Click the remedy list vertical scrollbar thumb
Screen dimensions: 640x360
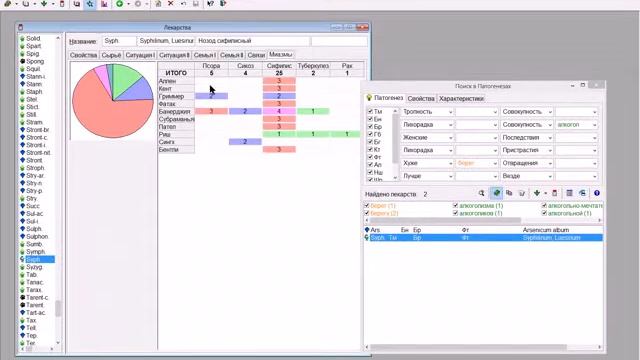58,309
